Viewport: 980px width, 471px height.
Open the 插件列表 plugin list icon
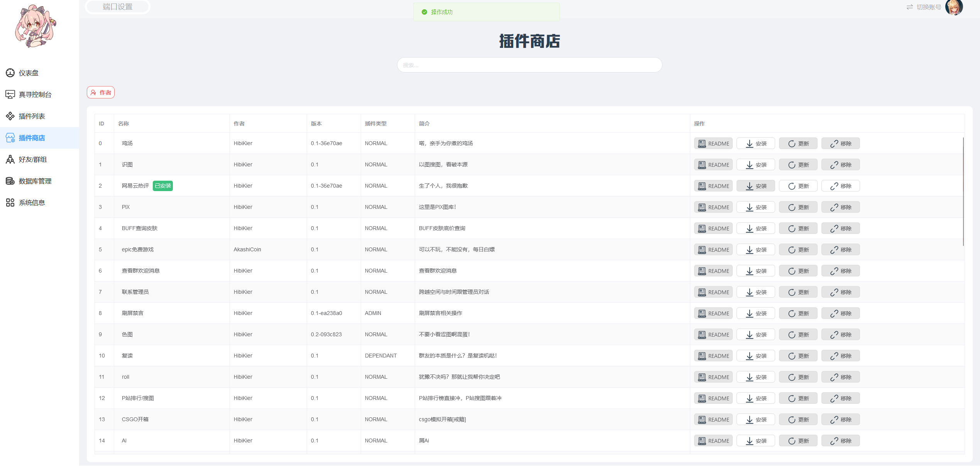tap(10, 116)
